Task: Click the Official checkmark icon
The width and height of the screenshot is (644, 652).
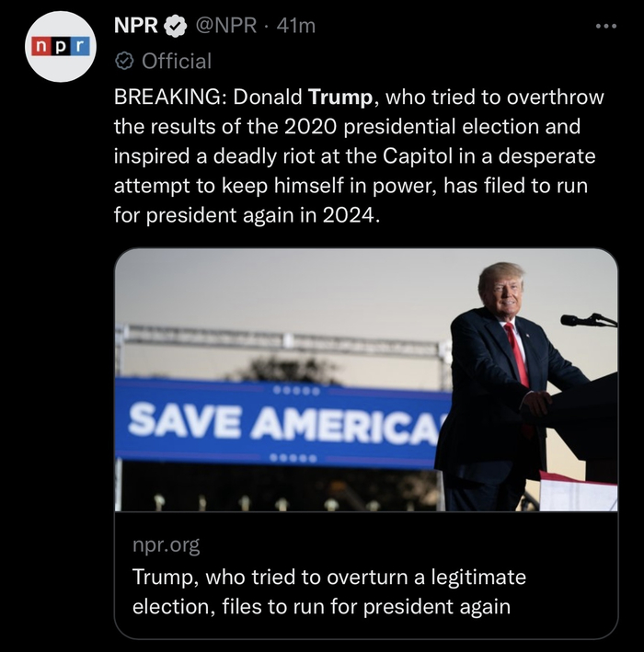Action: point(123,62)
